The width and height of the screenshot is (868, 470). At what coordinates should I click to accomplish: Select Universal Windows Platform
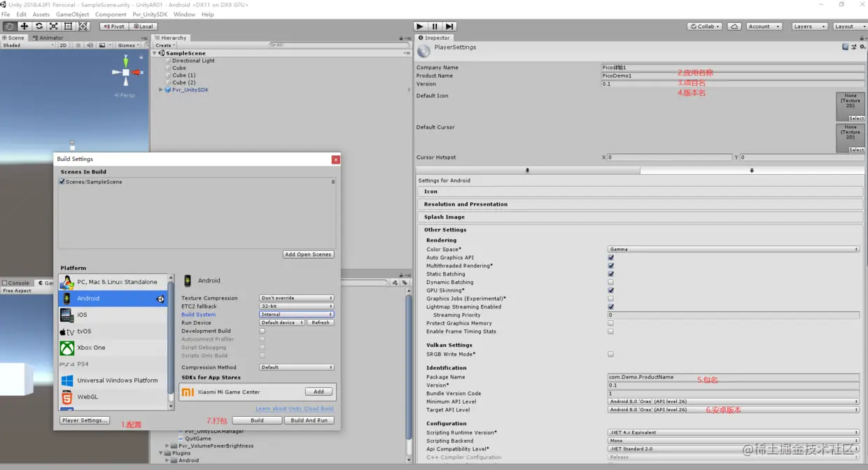(x=113, y=380)
